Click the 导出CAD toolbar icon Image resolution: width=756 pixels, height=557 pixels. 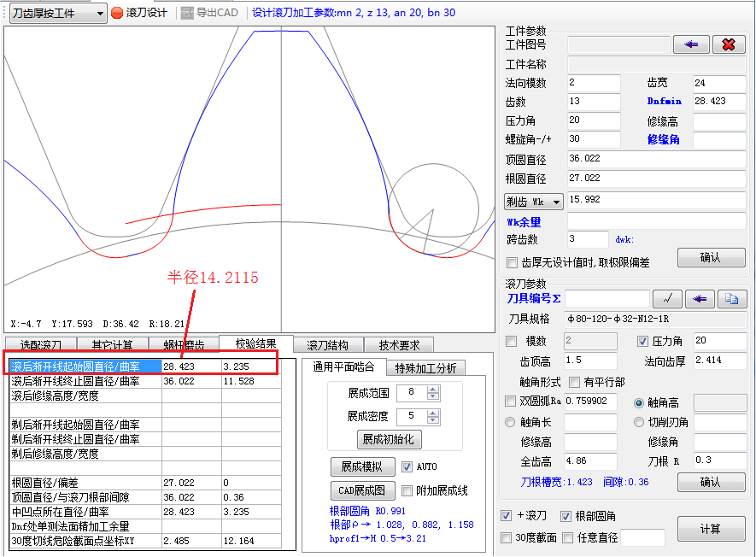[187, 13]
